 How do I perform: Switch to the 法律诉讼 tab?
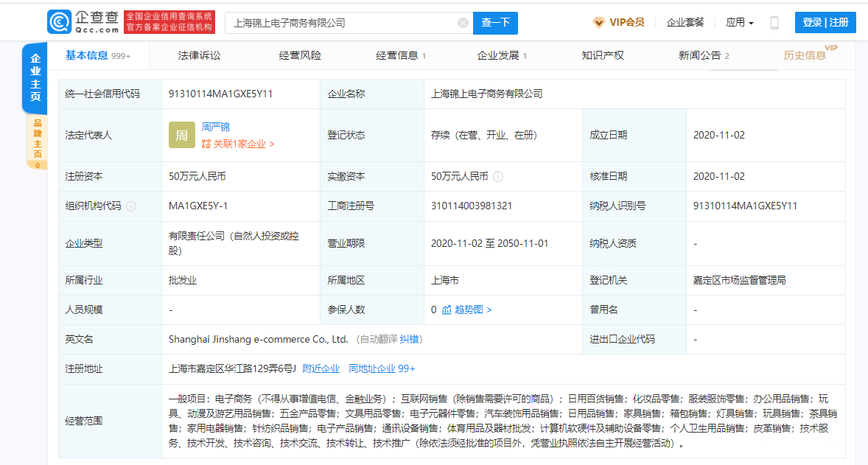(x=199, y=55)
